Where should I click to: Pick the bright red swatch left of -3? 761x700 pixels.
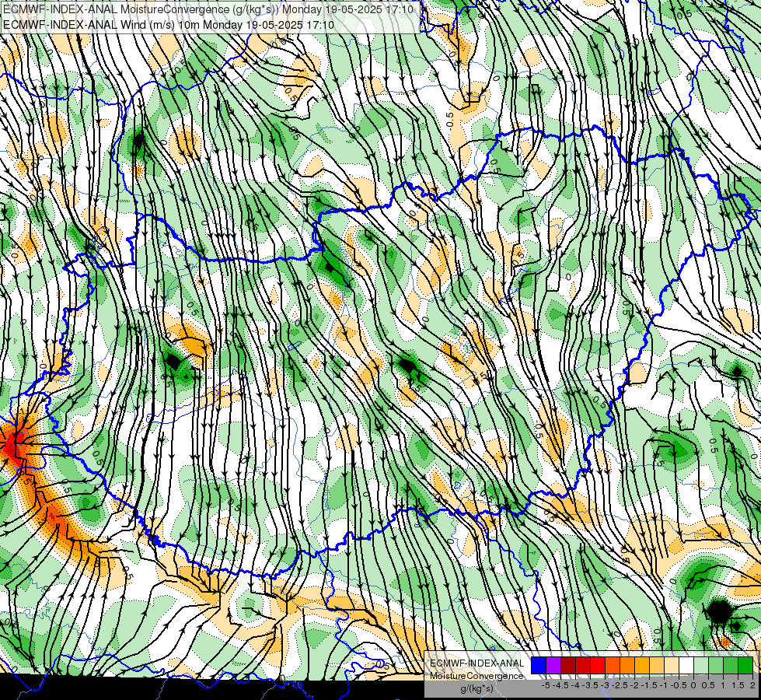coord(598,666)
